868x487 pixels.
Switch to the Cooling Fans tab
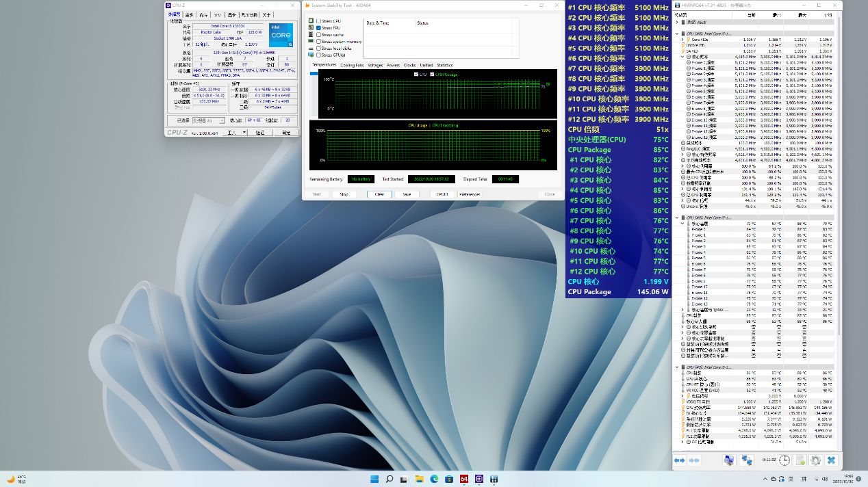(x=352, y=65)
